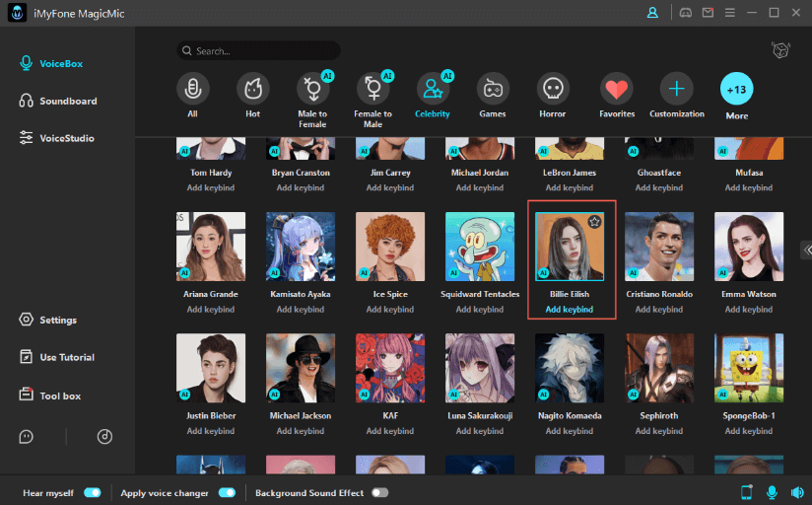Select the Emma Watson voice thumbnail
Viewport: 812px width, 505px height.
coord(749,247)
